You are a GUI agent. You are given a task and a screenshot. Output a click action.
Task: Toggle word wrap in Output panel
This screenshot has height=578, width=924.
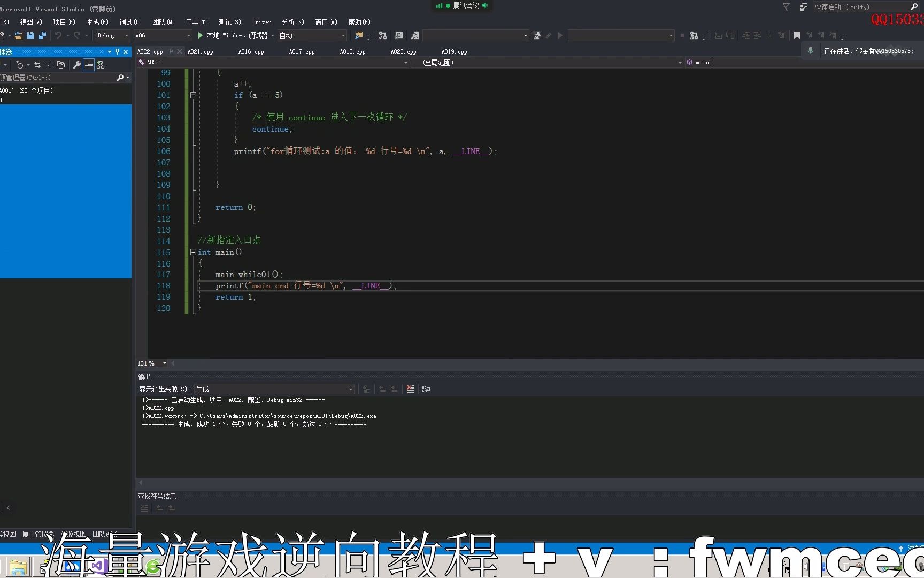(x=426, y=389)
